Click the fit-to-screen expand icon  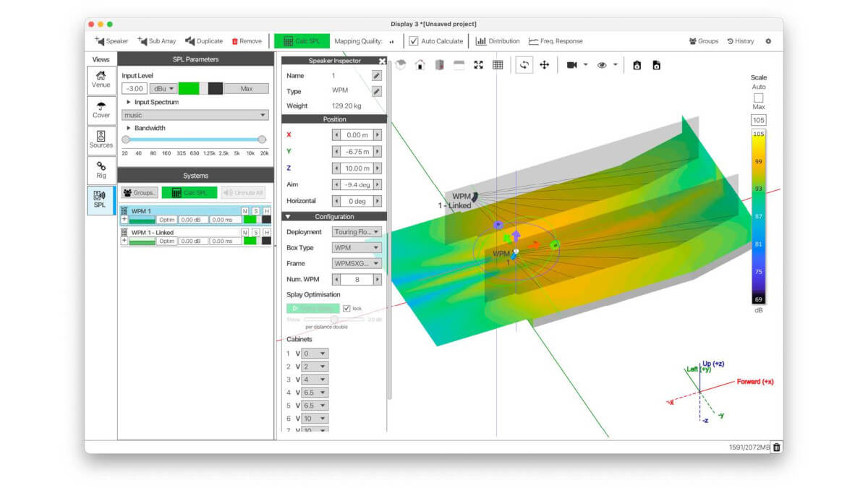coord(478,65)
